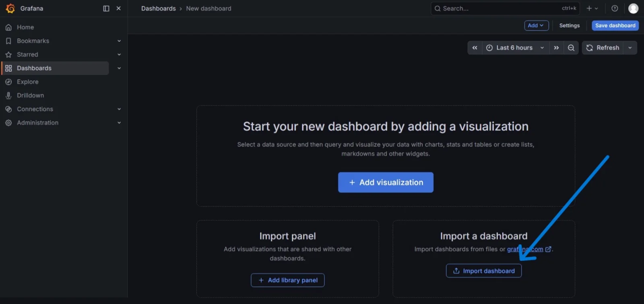Toggle the sidebar dock icon
Viewport: 644px width, 304px height.
(x=106, y=8)
